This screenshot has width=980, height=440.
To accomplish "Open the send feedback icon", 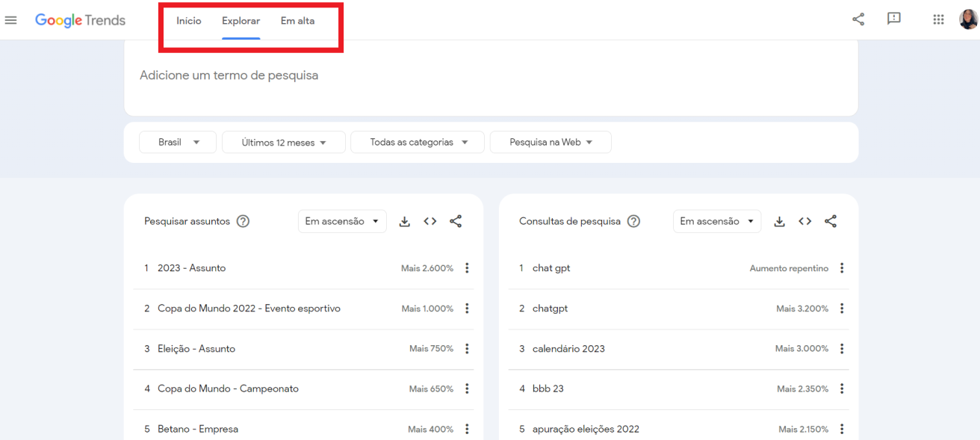I will [x=893, y=19].
